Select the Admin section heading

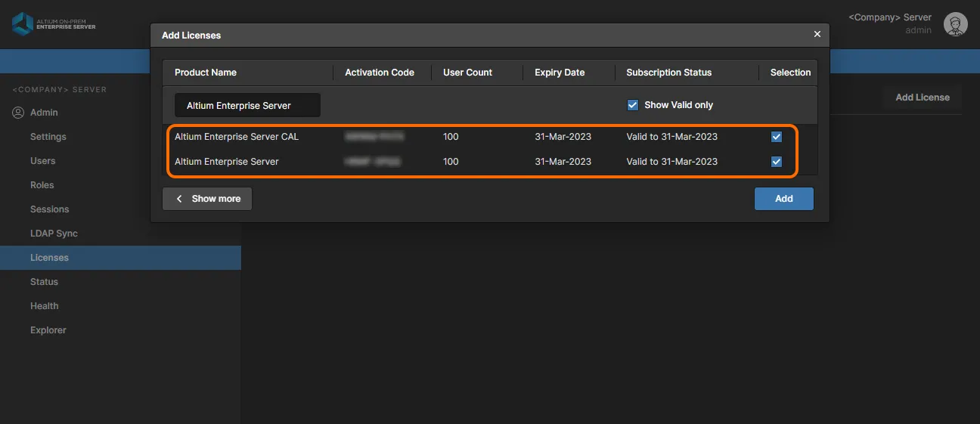[x=44, y=113]
